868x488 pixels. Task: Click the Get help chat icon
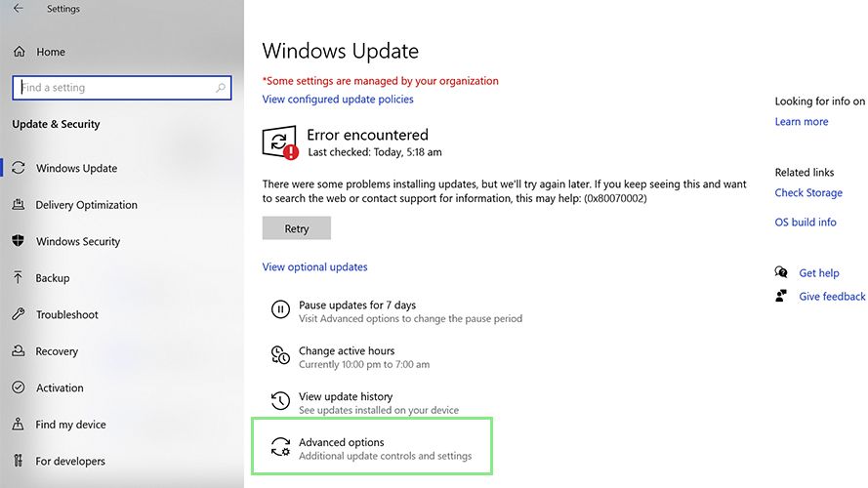781,272
